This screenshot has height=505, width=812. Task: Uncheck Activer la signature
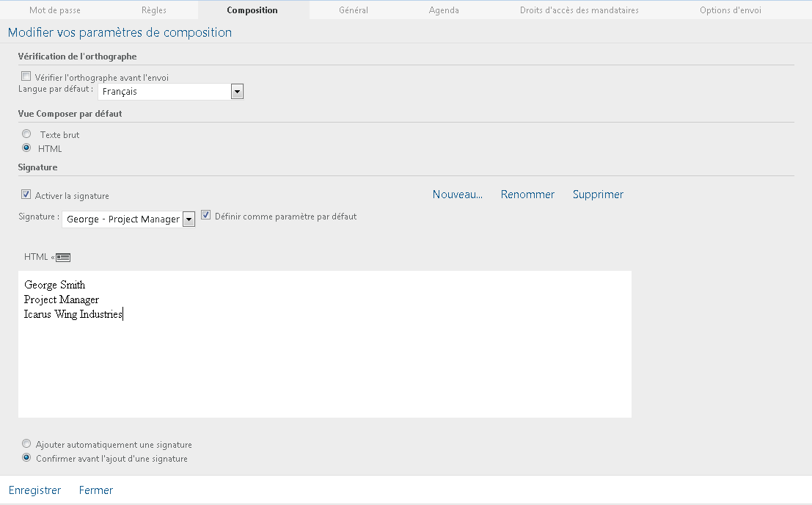[x=26, y=194]
